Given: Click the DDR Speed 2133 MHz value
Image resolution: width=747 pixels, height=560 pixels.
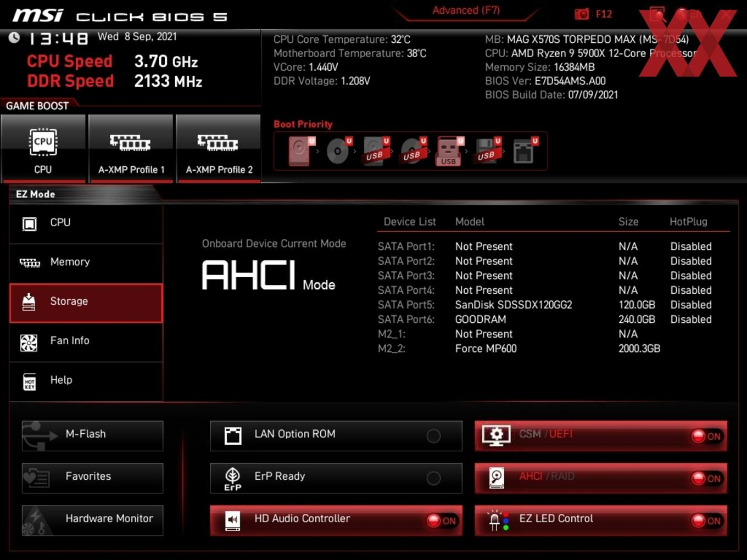Looking at the screenshot, I should [x=168, y=81].
